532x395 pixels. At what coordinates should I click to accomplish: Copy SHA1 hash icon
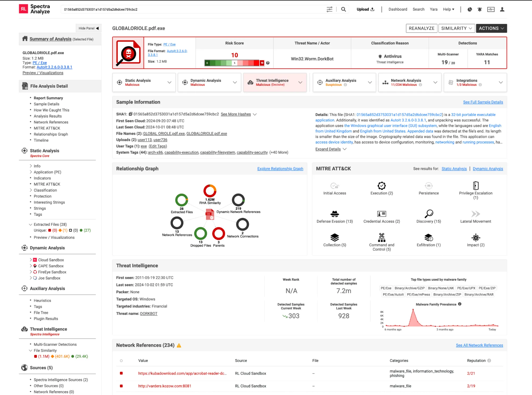pos(130,114)
